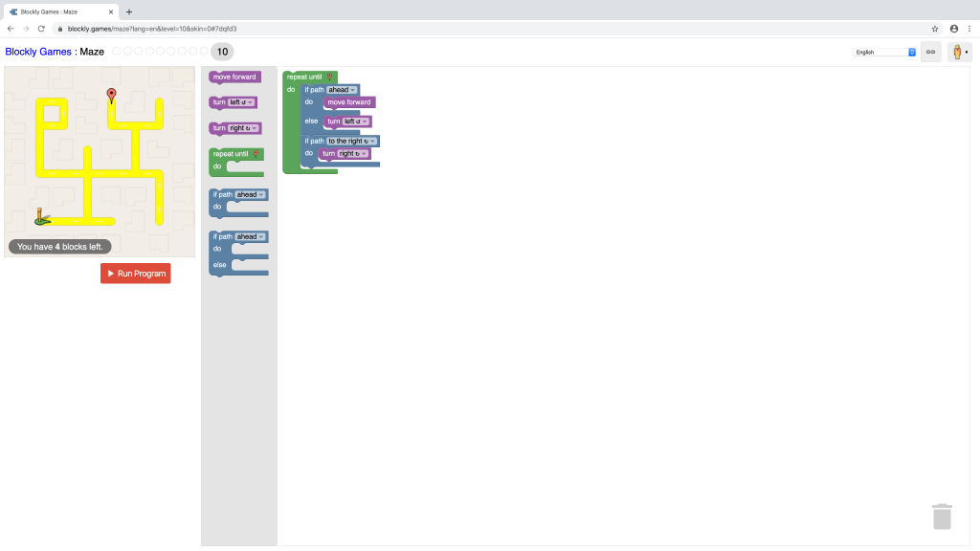The image size is (980, 551).
Task: Open the pegman character skin picker
Action: click(x=959, y=52)
